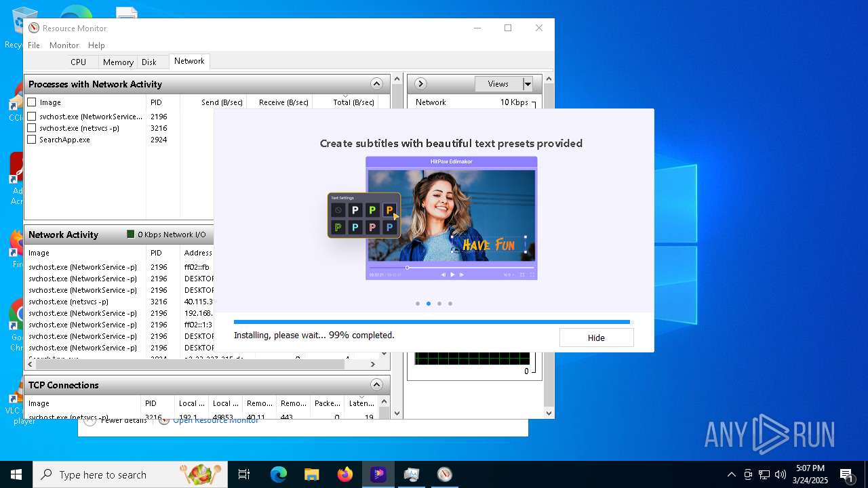Click the network status tray icon
The height and width of the screenshot is (488, 868).
tap(764, 474)
